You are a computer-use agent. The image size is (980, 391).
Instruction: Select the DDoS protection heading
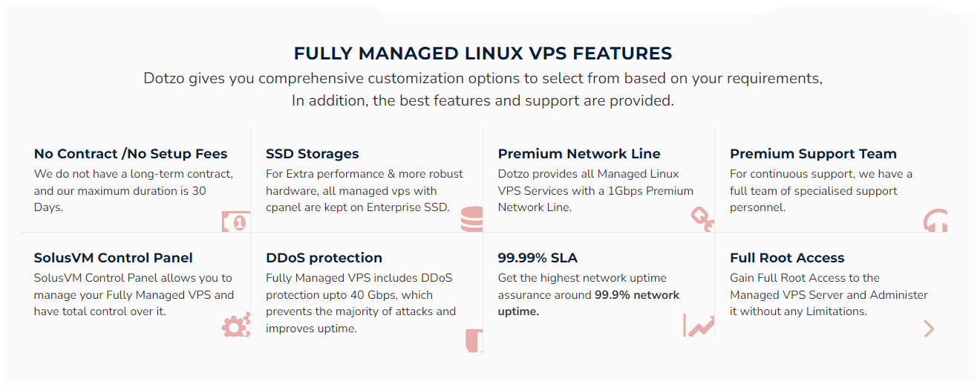point(324,258)
